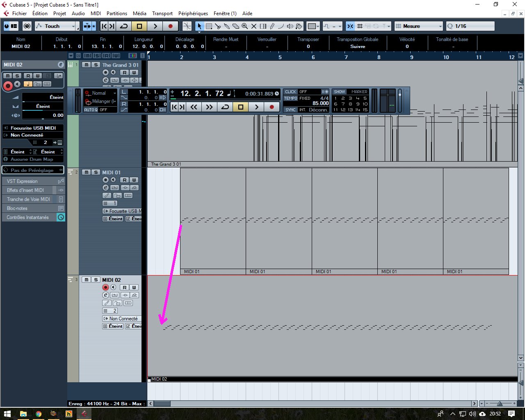Toggle TEMPO track mode in transport panel
525x420 pixels.
click(x=290, y=98)
